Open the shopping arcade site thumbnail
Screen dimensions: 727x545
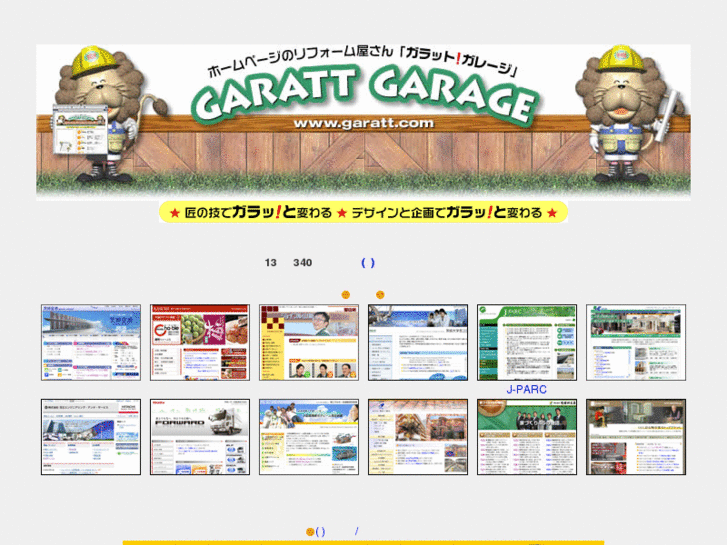[418, 437]
